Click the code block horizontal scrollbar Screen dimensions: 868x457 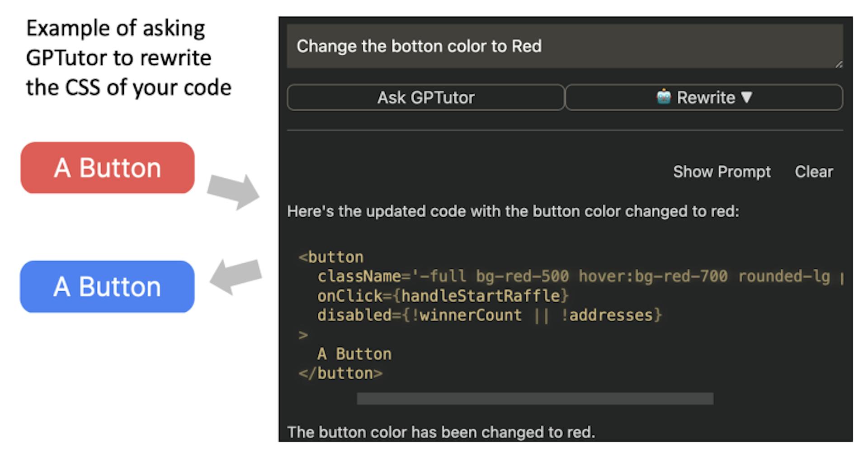[x=535, y=399]
